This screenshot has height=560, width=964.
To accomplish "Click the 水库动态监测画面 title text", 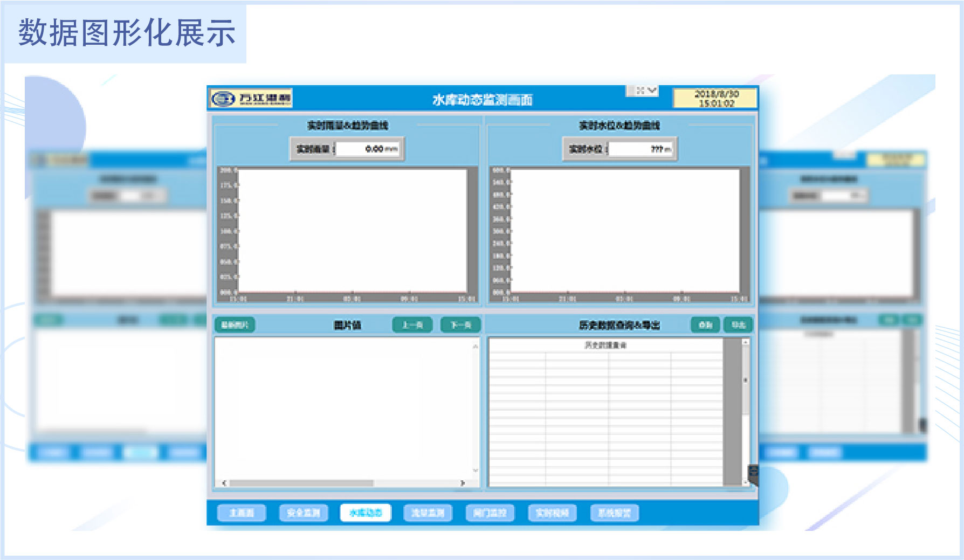I will pyautogui.click(x=483, y=100).
